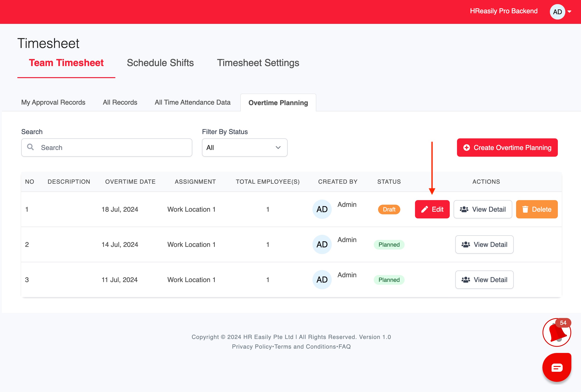Click the AD avatar in header
Screen dimensions: 581x392
(557, 12)
